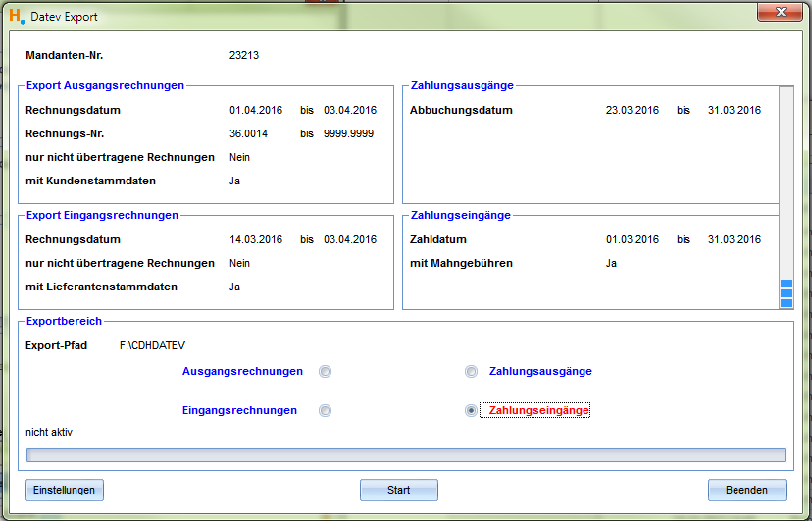Click the Eingangsrechnungen label in Exportbereich
Screen dimensions: 812x521
pyautogui.click(x=239, y=411)
